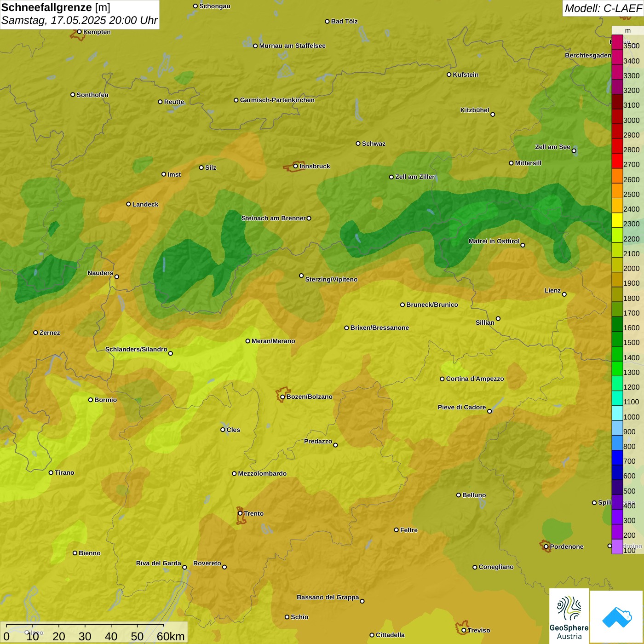The image size is (644, 644).
Task: Select the Kempten city marker
Action: click(79, 32)
